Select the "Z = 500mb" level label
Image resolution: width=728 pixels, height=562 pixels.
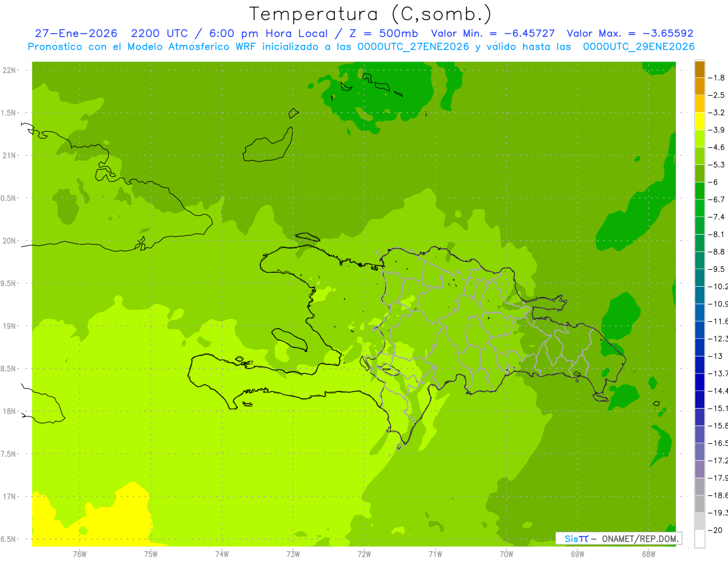point(383,33)
